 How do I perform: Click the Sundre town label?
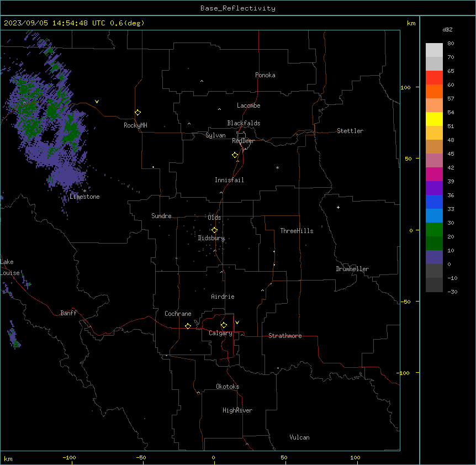tap(161, 216)
